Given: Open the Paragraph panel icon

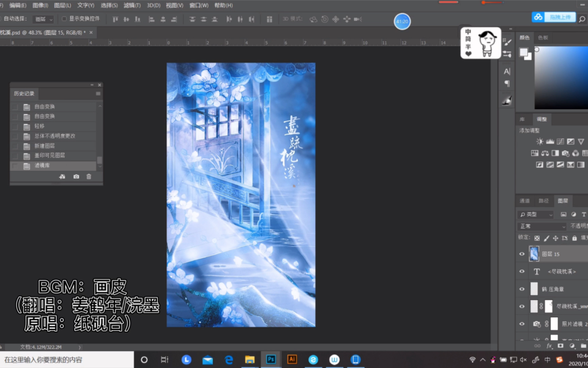Looking at the screenshot, I should [507, 84].
